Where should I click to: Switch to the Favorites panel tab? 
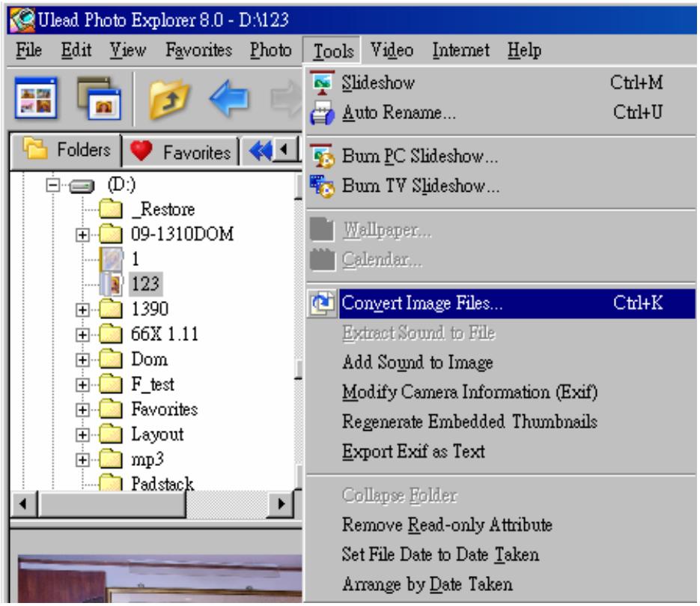[180, 151]
